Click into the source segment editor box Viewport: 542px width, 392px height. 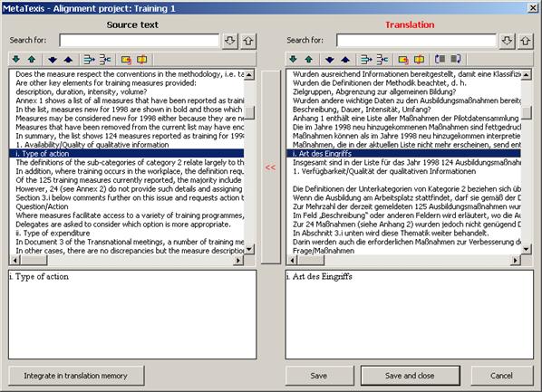tap(132, 315)
